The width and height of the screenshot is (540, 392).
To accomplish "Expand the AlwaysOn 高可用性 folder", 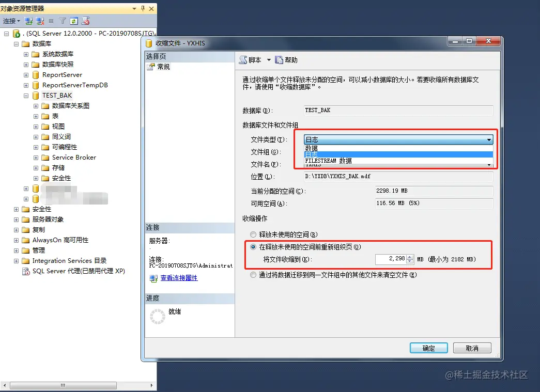I will [16, 240].
